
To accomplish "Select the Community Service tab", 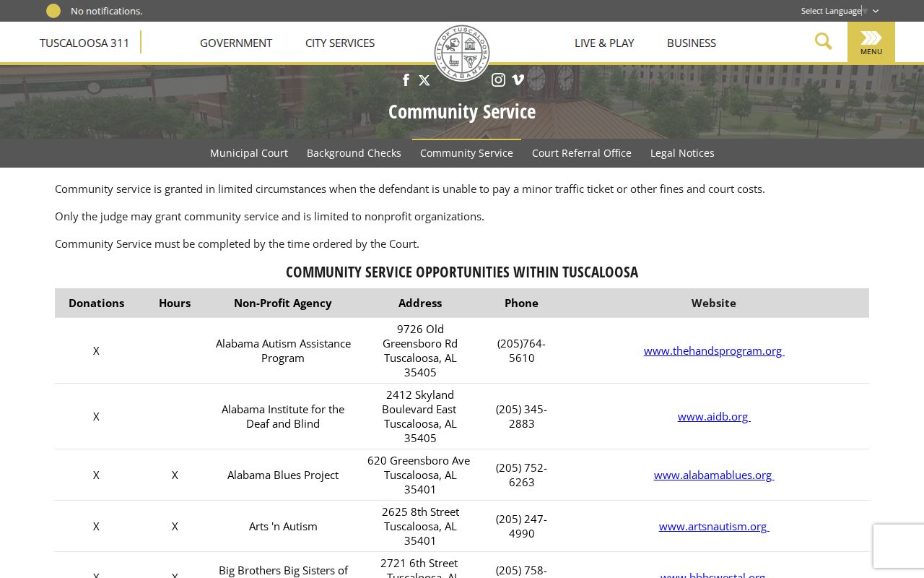I will pos(466,153).
